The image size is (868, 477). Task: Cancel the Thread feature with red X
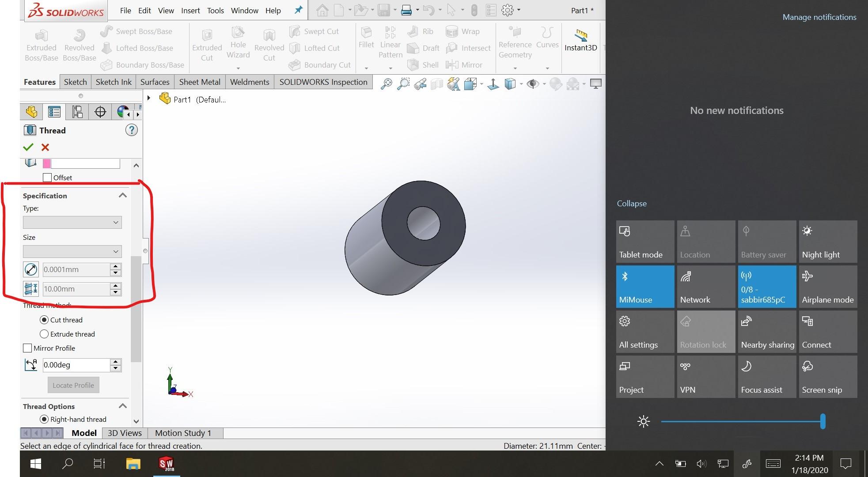click(45, 147)
